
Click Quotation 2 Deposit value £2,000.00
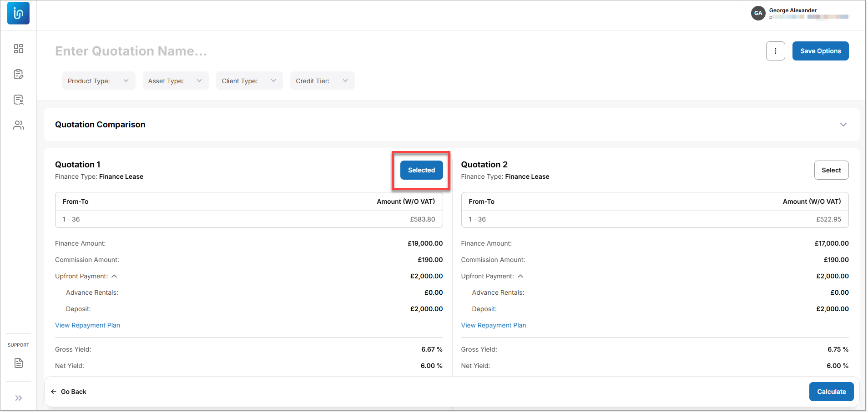(833, 309)
